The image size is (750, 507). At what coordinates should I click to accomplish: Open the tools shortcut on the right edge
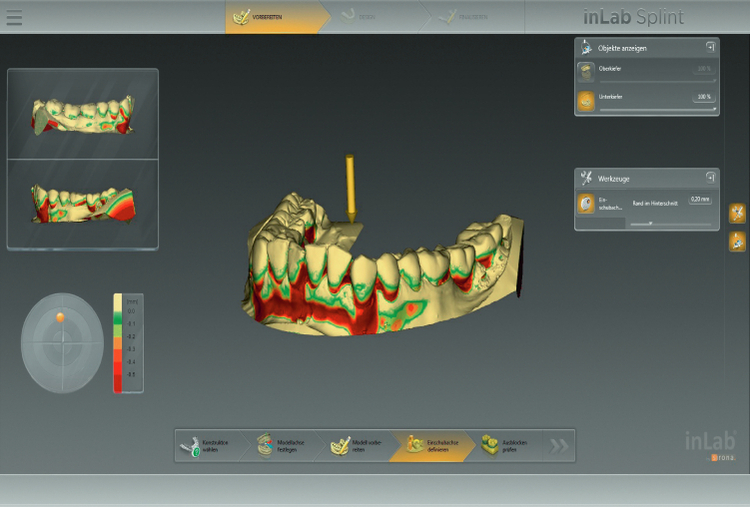[x=738, y=212]
